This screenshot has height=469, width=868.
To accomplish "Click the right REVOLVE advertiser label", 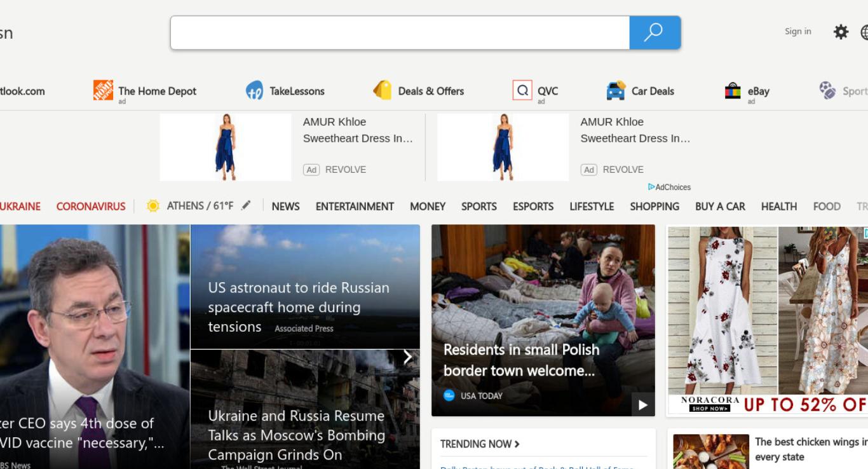I will pyautogui.click(x=623, y=170).
